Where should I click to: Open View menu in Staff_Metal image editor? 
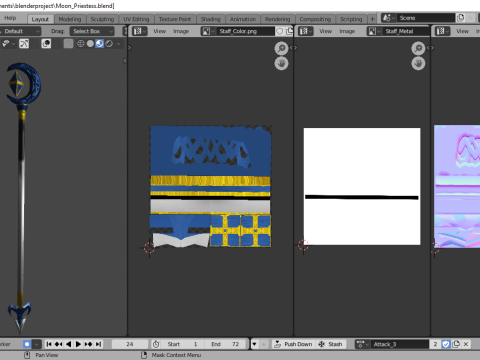(x=326, y=31)
